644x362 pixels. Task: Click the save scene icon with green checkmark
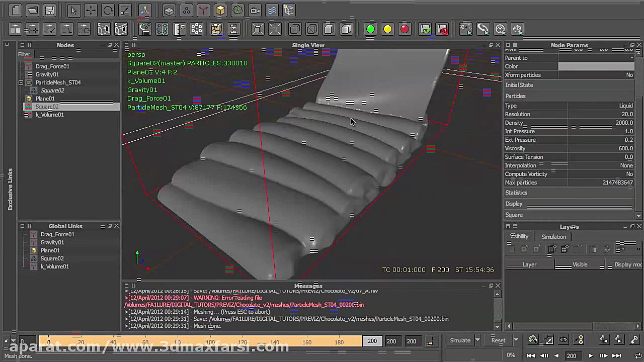[425, 29]
